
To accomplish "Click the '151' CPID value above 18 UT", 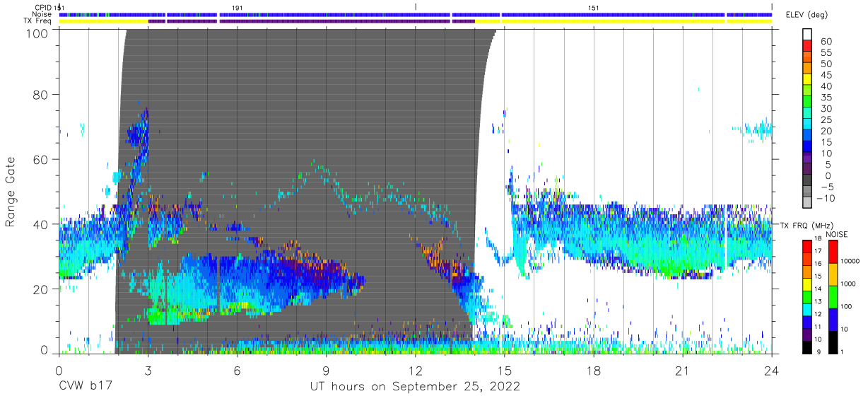I will tap(594, 7).
